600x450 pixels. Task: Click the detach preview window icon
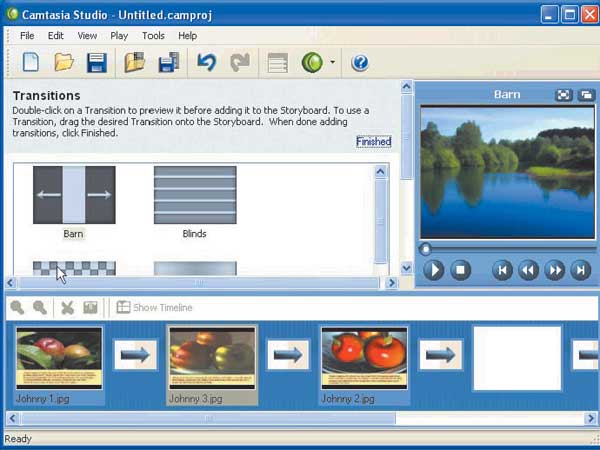585,95
